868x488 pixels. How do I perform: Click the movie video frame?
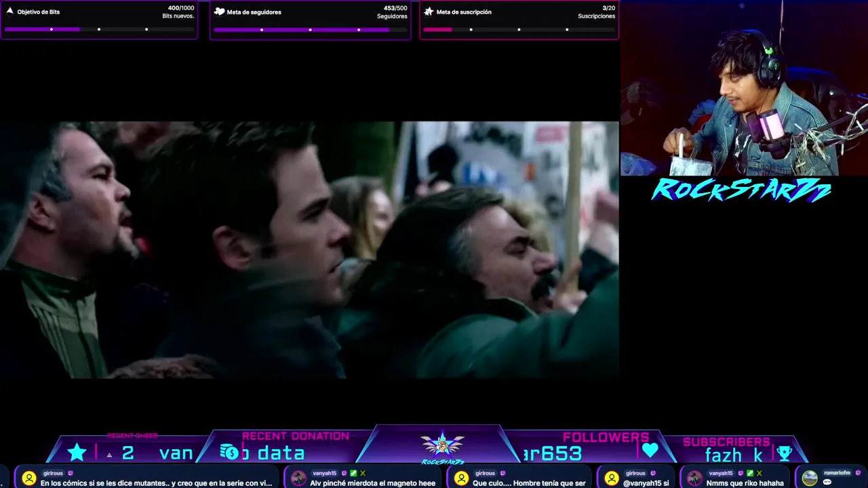[x=309, y=249]
